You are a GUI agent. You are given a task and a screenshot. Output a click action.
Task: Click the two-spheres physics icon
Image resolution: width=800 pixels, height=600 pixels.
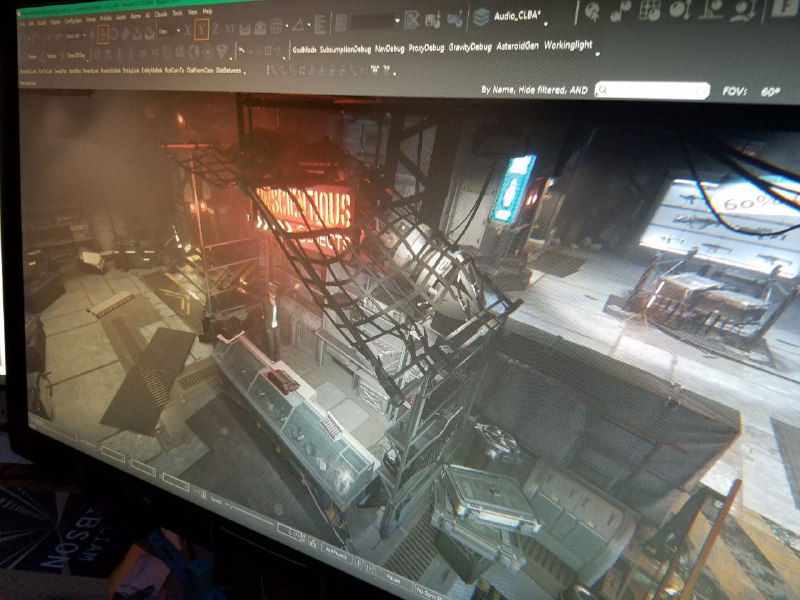(x=620, y=11)
